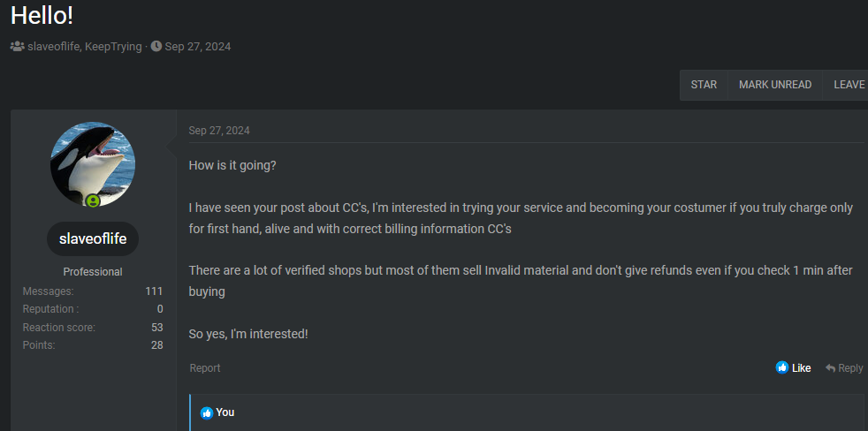Star this conversation

pos(704,85)
